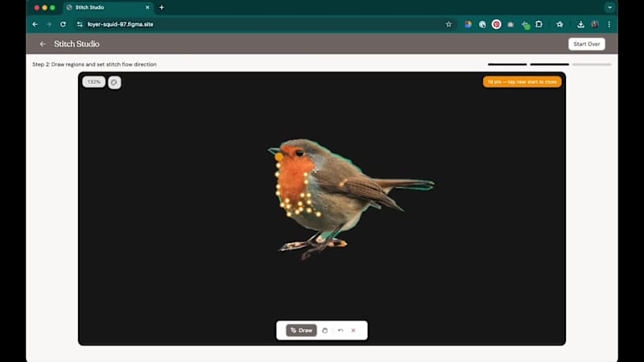
Task: Close the Stitch Studio tab
Action: click(x=147, y=7)
